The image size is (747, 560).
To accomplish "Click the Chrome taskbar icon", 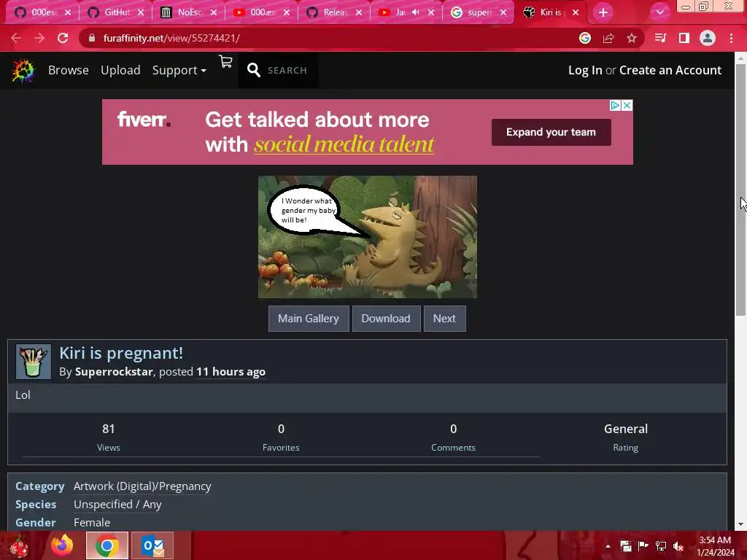I will point(107,545).
